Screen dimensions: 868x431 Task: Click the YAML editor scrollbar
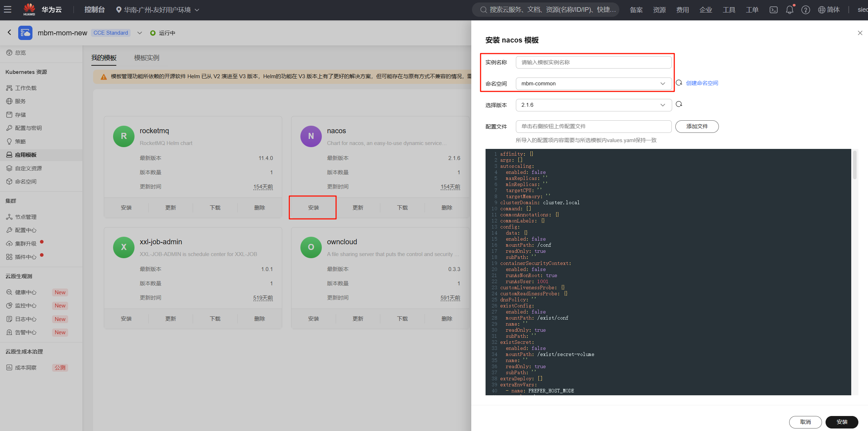click(x=854, y=165)
